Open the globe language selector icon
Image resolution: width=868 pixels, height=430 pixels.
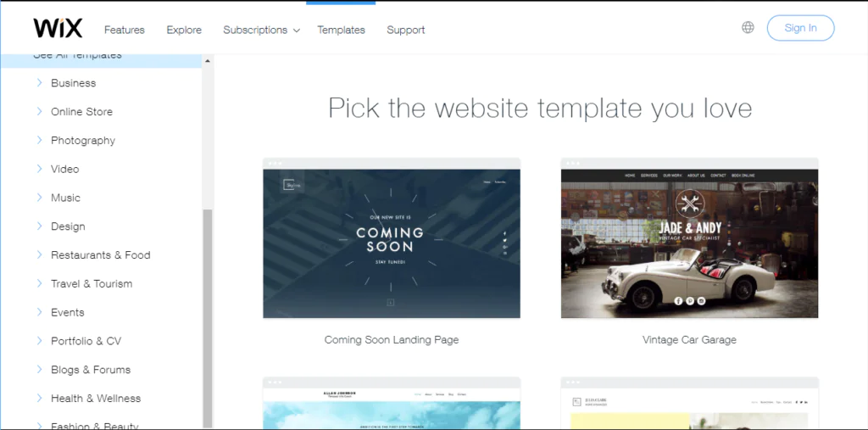(748, 28)
